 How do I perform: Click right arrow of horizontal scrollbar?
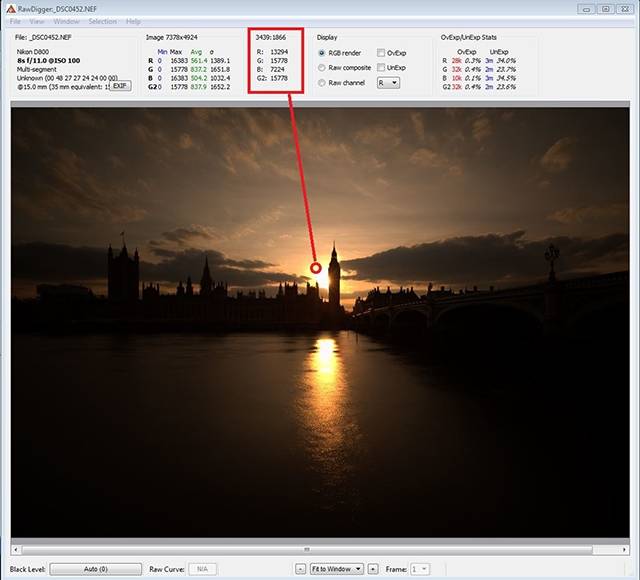624,549
